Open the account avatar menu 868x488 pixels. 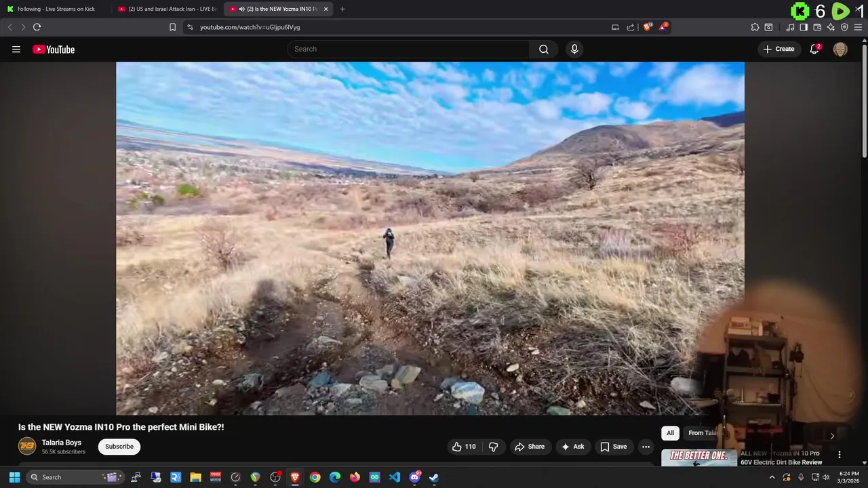click(x=840, y=49)
